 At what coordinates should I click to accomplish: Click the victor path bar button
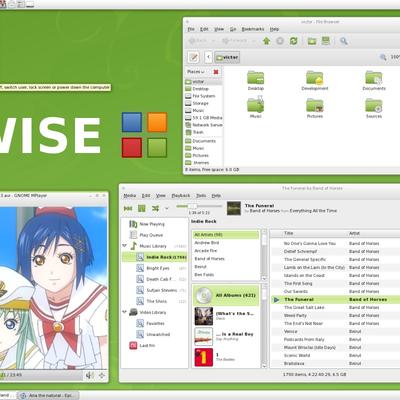coord(227,57)
